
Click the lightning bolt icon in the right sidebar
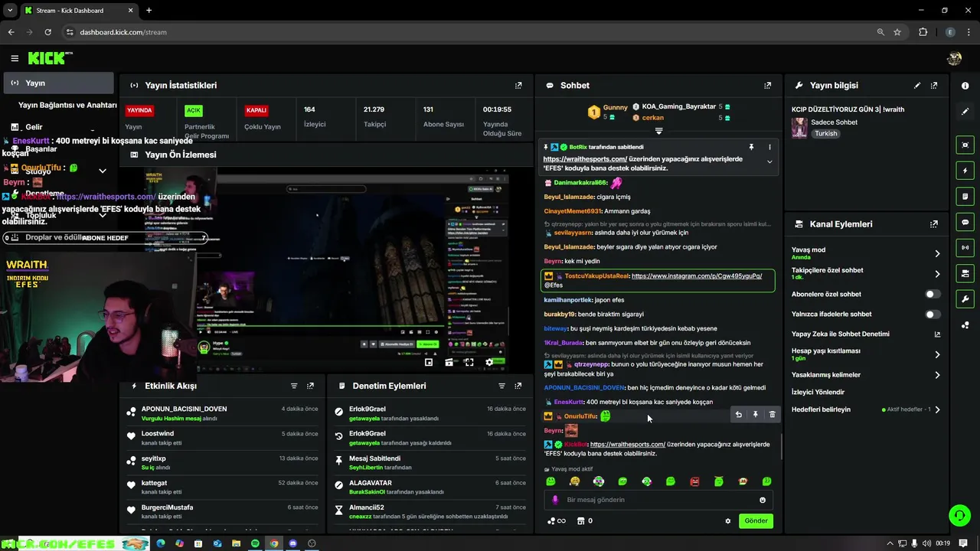[x=965, y=171]
